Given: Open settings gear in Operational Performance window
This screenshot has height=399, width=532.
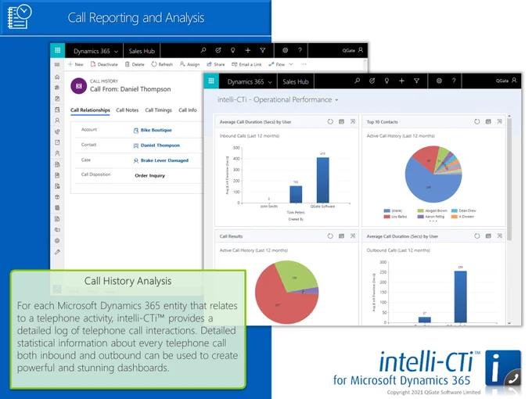Looking at the screenshot, I should (439, 81).
